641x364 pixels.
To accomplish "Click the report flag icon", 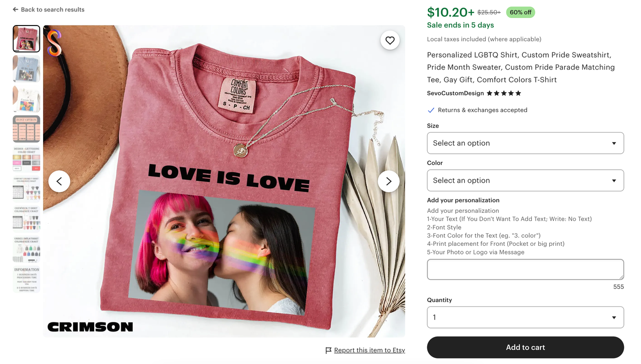I will click(x=329, y=350).
